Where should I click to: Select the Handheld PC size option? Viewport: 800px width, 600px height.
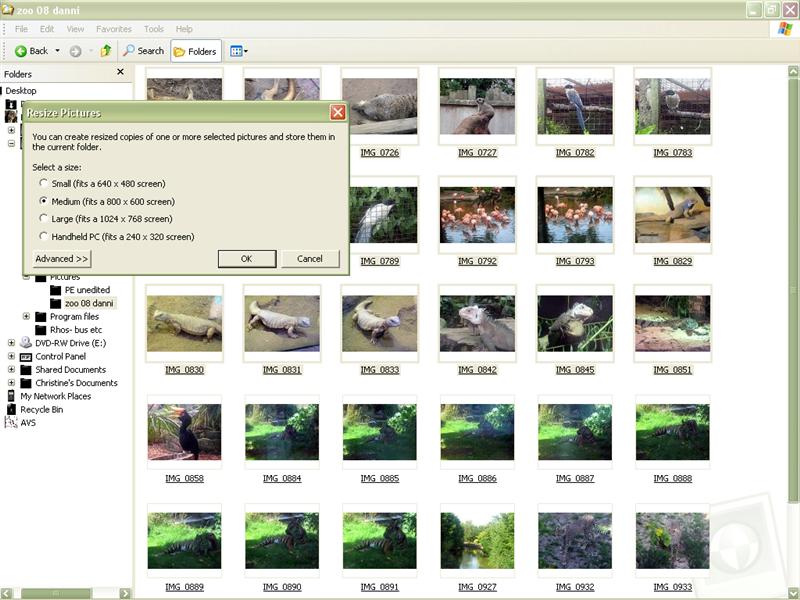pyautogui.click(x=43, y=236)
